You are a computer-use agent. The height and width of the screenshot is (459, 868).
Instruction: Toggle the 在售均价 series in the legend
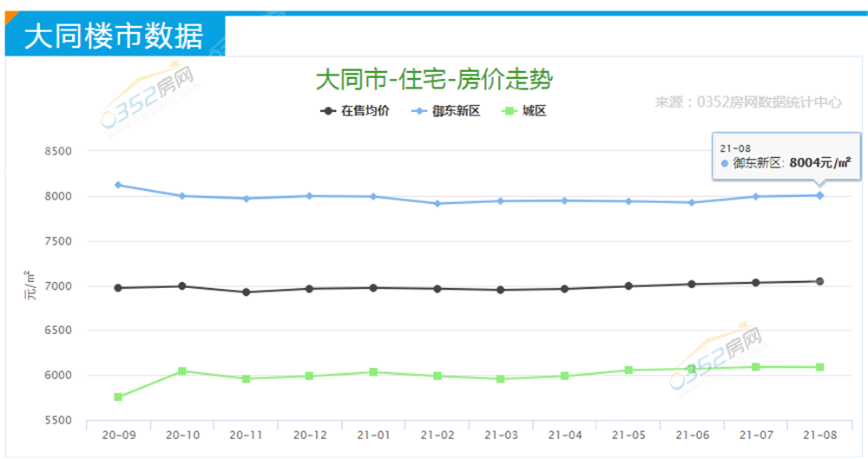[356, 111]
